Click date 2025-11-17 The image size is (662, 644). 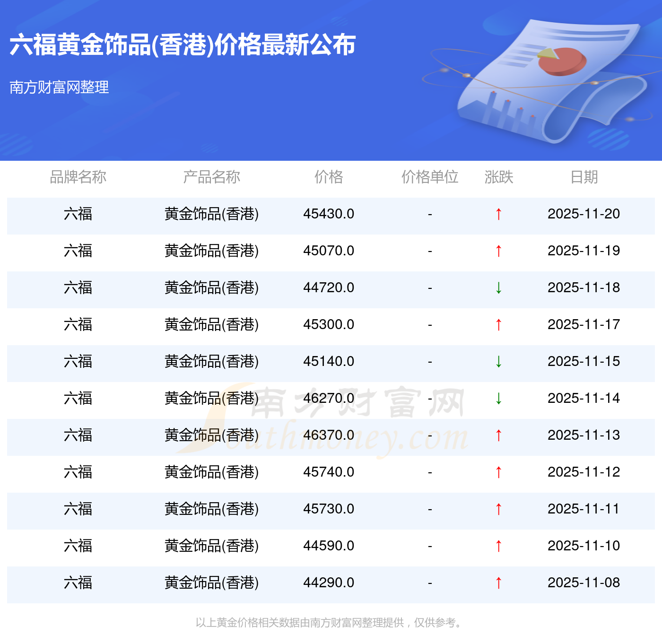[584, 324]
